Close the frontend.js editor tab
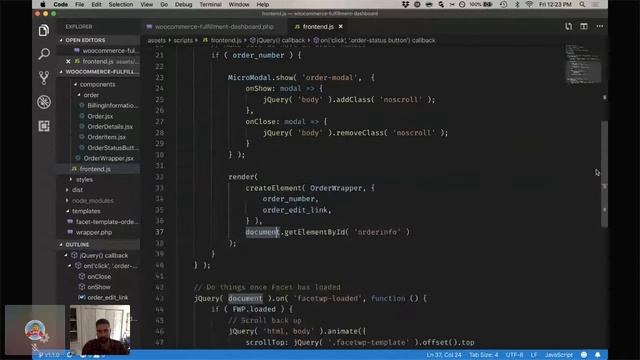640x360 pixels. pos(340,27)
